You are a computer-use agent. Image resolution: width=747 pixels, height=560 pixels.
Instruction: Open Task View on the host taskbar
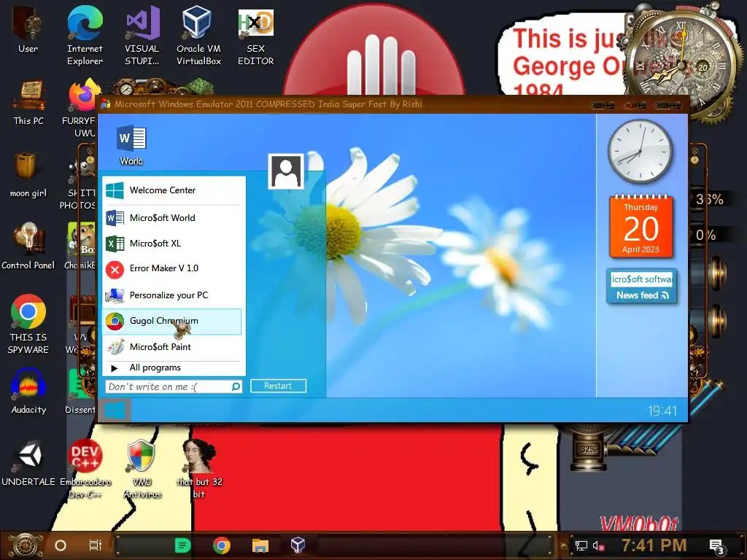click(x=96, y=545)
